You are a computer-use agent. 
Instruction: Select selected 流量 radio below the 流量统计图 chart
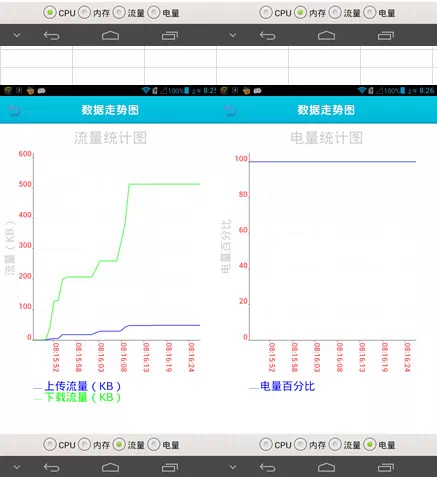click(119, 445)
